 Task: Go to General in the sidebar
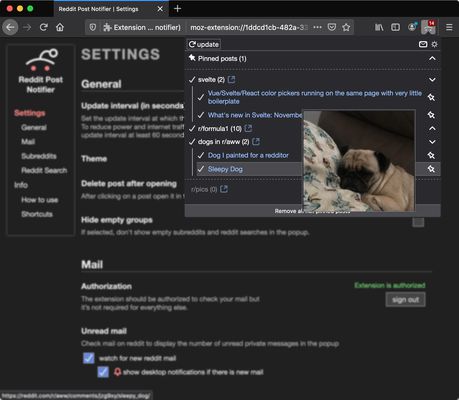tap(34, 127)
